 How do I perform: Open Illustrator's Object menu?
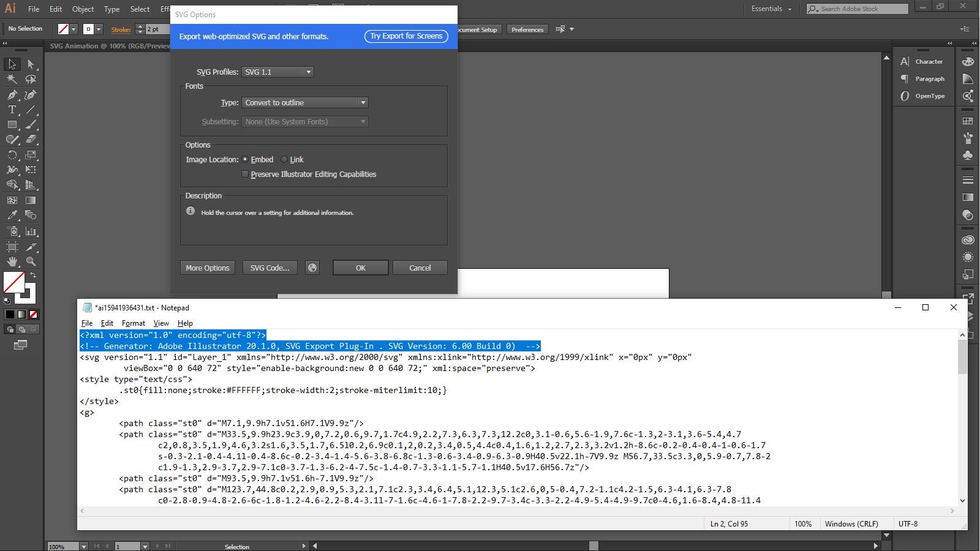click(x=83, y=9)
